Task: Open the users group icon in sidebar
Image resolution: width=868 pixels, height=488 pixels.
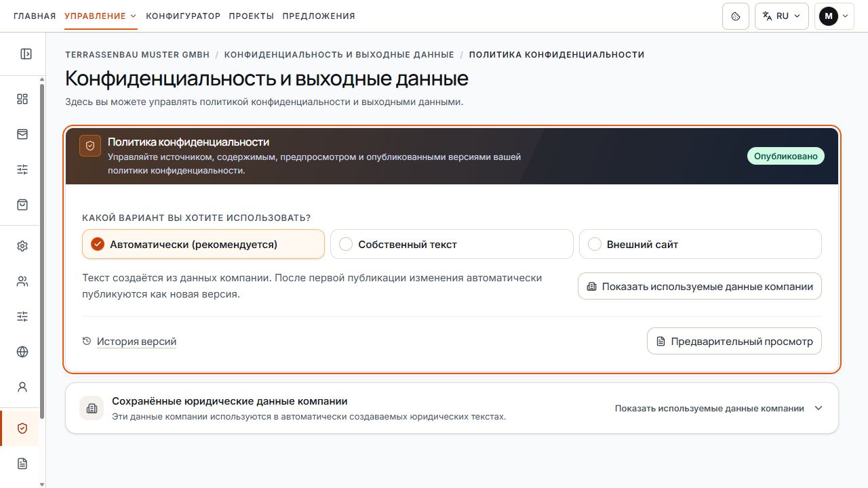Action: pos(22,281)
